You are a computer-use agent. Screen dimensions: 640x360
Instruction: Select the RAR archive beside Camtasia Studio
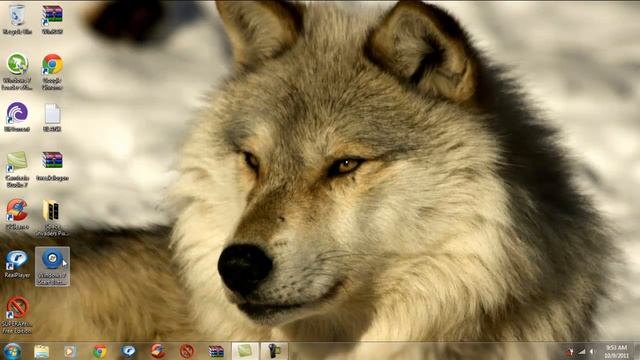pos(52,166)
